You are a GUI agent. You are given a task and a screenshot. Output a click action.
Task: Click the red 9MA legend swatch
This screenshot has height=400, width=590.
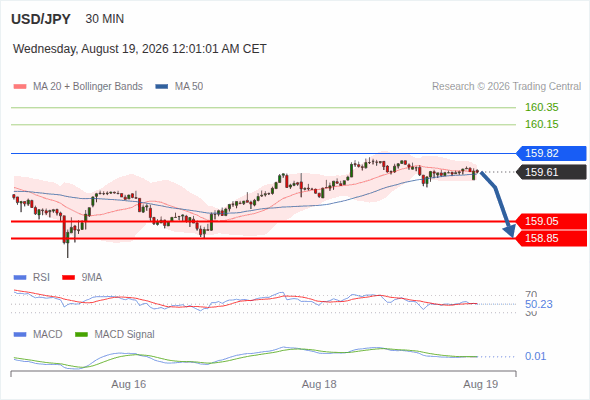point(68,278)
